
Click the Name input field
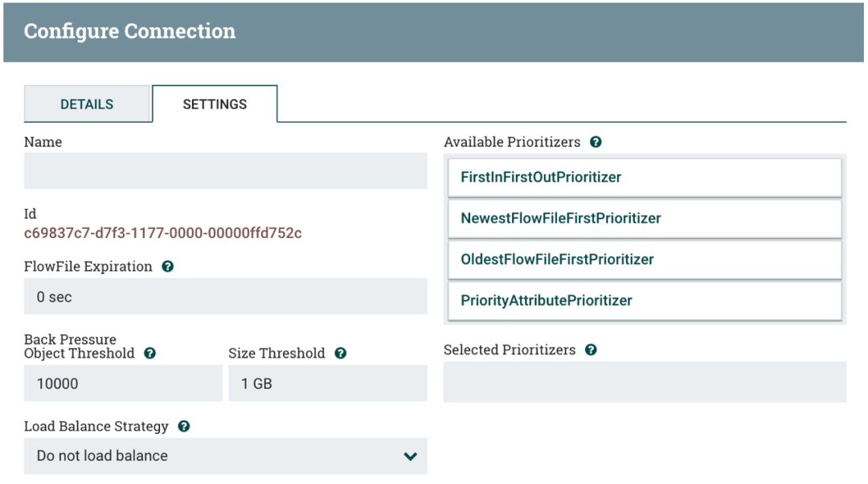[225, 170]
